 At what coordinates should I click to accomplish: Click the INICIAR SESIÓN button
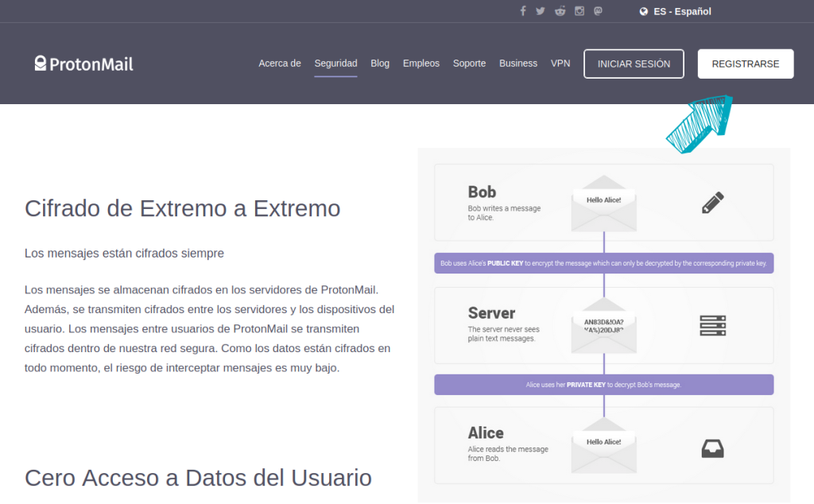tap(634, 64)
